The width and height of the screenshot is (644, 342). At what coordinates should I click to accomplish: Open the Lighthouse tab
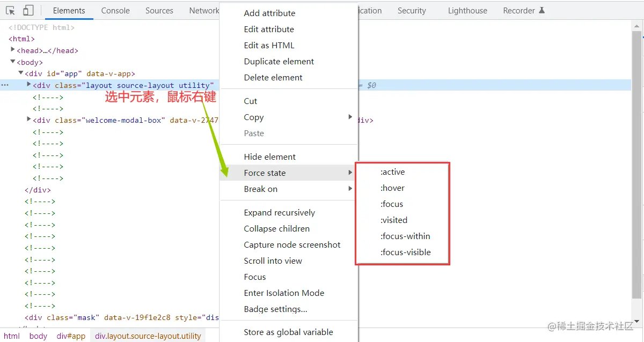[467, 11]
